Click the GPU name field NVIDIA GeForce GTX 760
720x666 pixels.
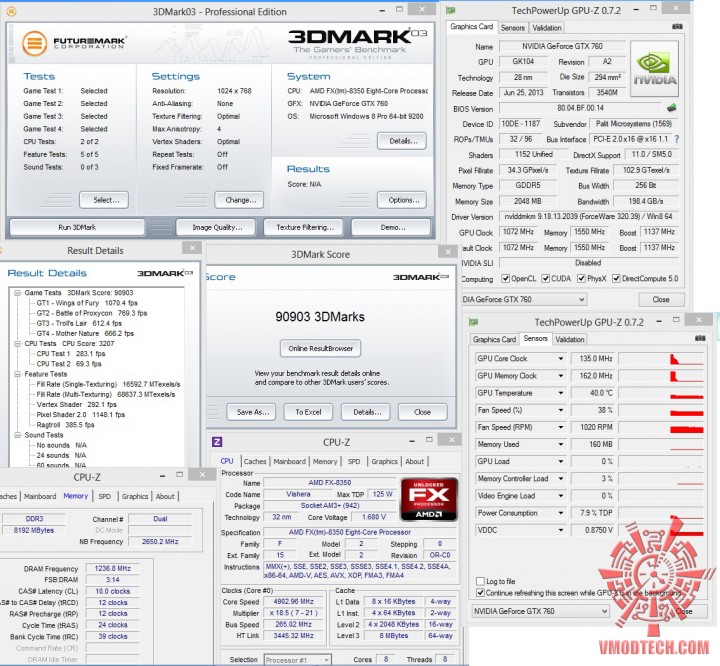click(562, 46)
